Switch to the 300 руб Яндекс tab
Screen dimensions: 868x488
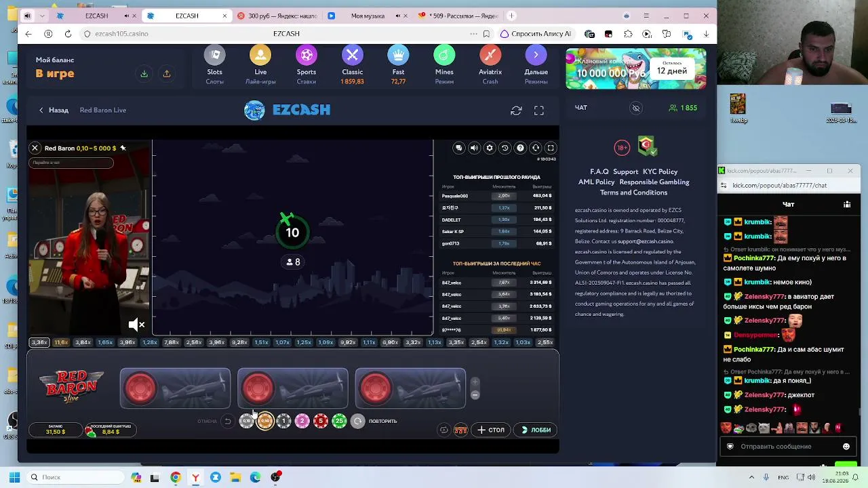click(277, 16)
